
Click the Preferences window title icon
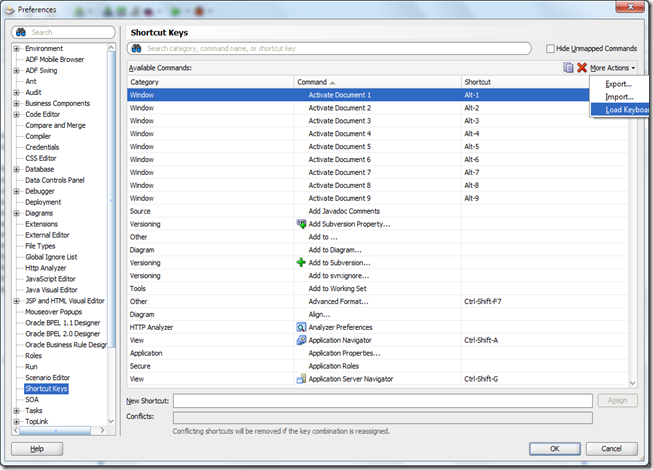[10, 9]
